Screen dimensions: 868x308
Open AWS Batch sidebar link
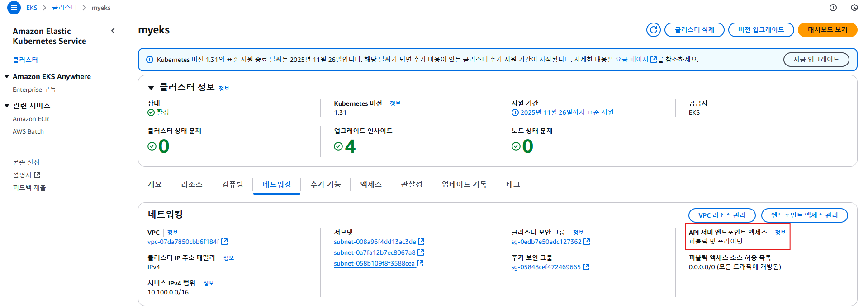click(x=28, y=131)
